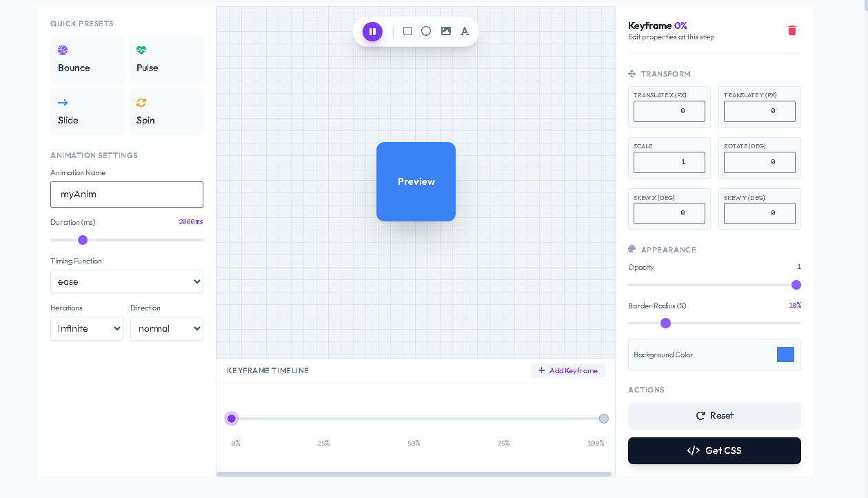This screenshot has width=868, height=498.
Task: Open the Background Color picker
Action: pos(785,354)
